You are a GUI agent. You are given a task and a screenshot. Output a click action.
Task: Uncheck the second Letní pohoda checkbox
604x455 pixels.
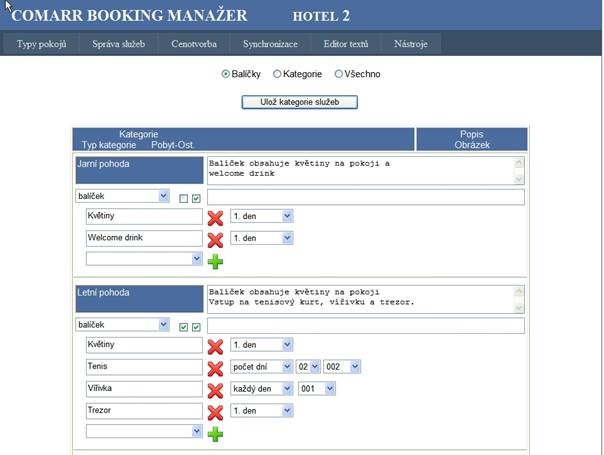point(196,327)
